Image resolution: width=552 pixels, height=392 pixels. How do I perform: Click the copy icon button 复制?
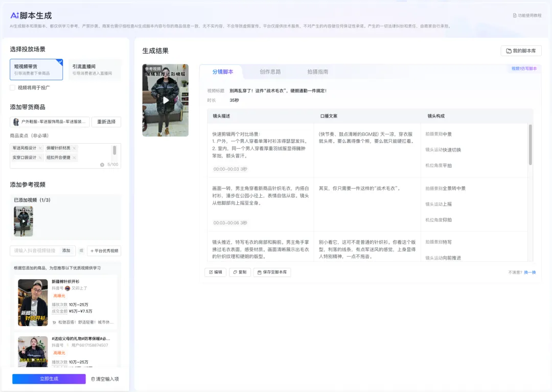(x=235, y=272)
